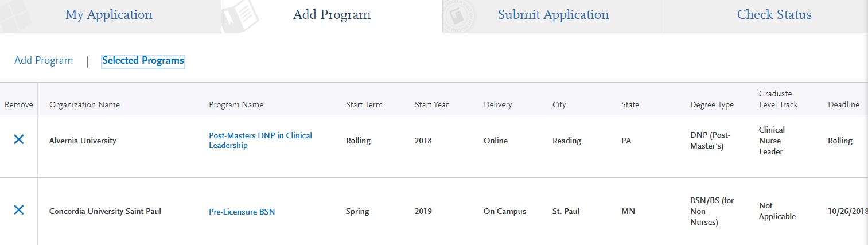868x245 pixels.
Task: Switch to the Add Program tab
Action: pos(332,15)
